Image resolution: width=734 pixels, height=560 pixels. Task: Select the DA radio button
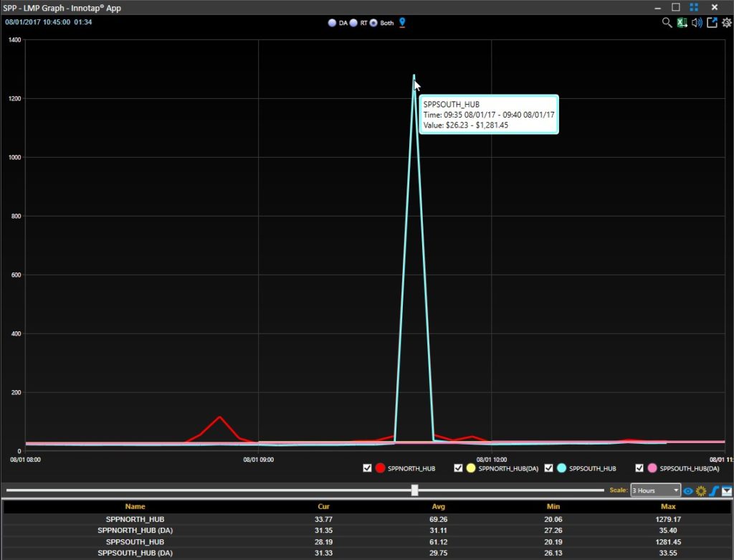(332, 22)
